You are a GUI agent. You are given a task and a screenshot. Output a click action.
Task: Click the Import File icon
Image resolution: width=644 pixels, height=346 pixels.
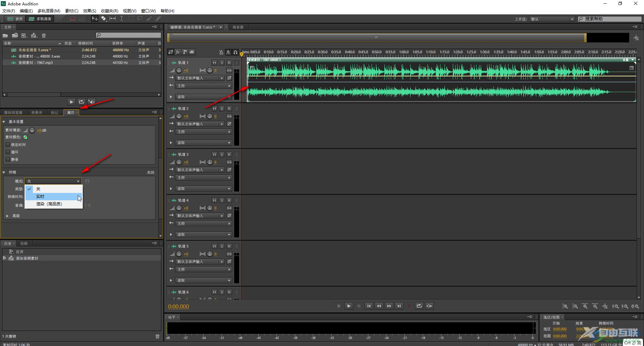click(x=15, y=36)
